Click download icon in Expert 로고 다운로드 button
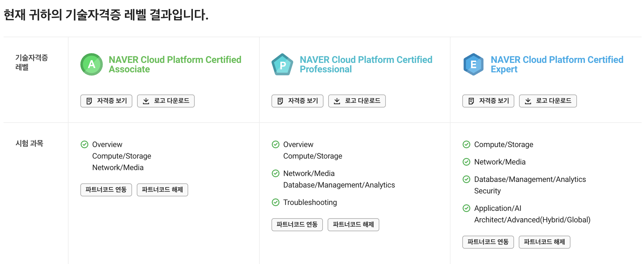The width and height of the screenshot is (644, 264). [x=528, y=101]
